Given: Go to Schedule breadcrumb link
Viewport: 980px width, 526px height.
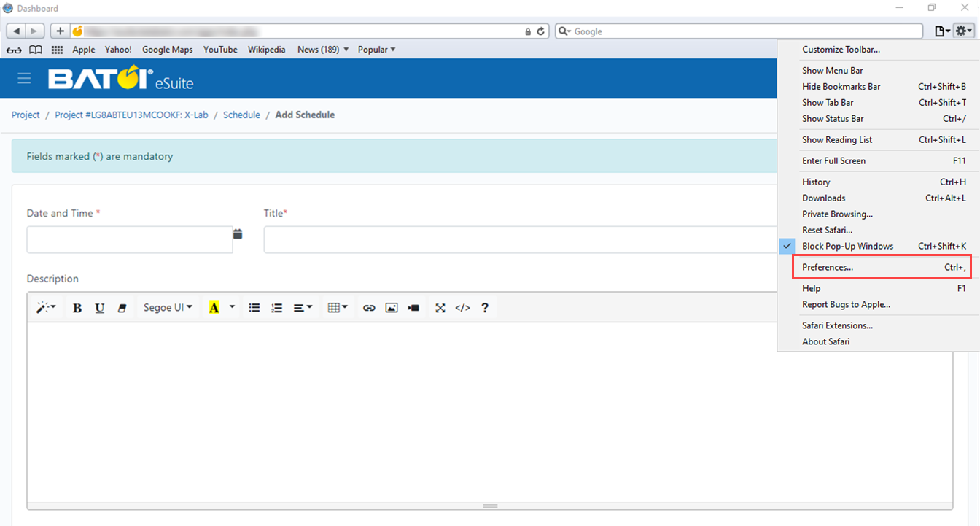Looking at the screenshot, I should click(x=241, y=115).
